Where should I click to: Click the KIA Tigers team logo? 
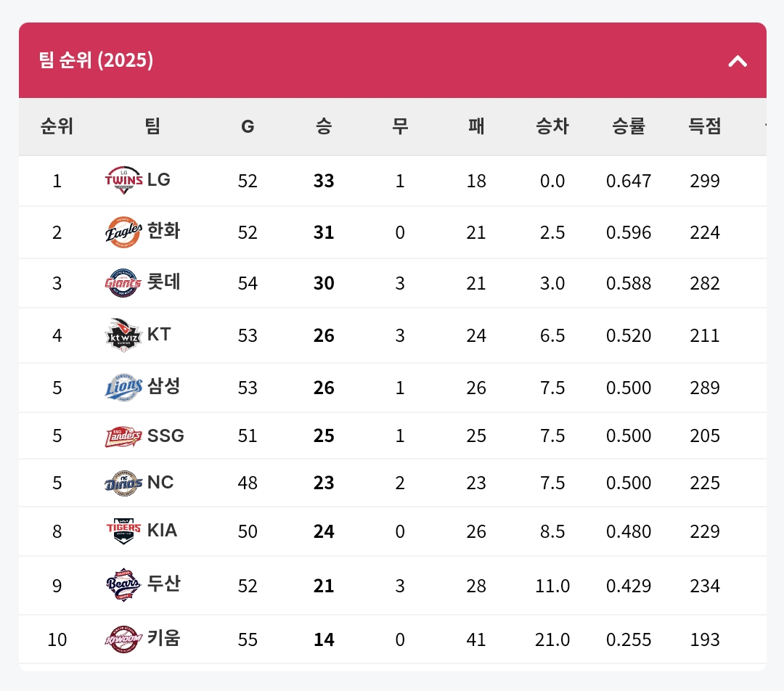click(x=123, y=531)
